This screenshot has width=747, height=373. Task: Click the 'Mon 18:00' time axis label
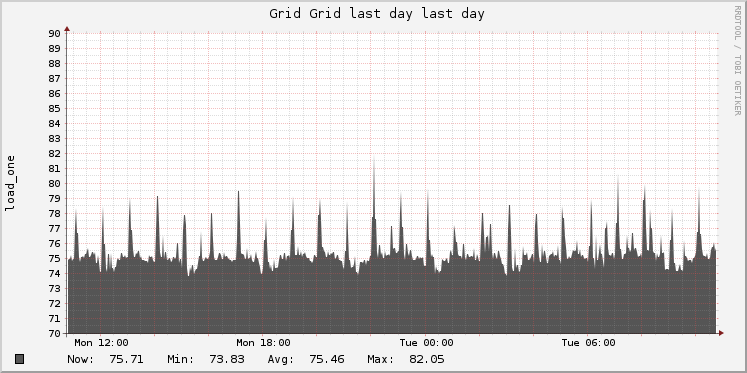pos(263,343)
